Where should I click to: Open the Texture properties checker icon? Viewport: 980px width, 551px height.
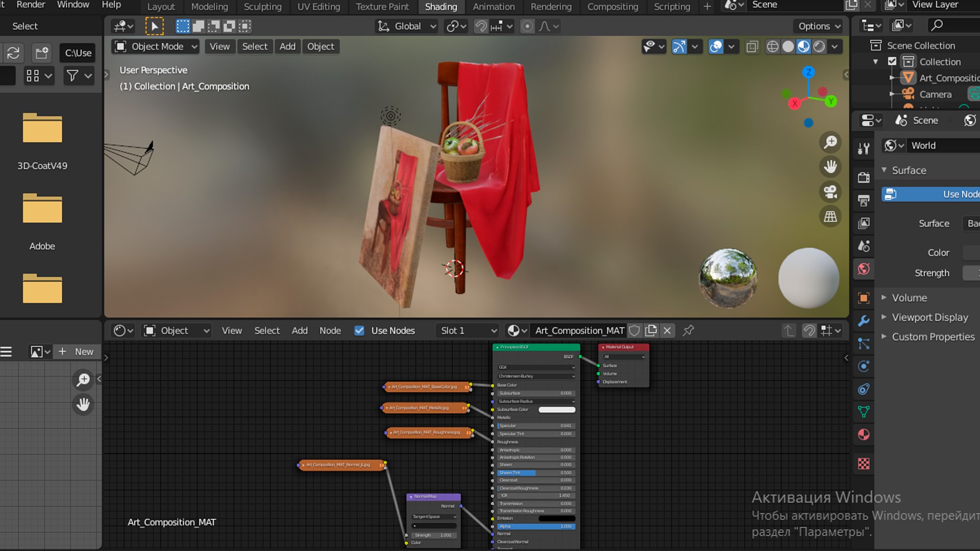(x=864, y=463)
